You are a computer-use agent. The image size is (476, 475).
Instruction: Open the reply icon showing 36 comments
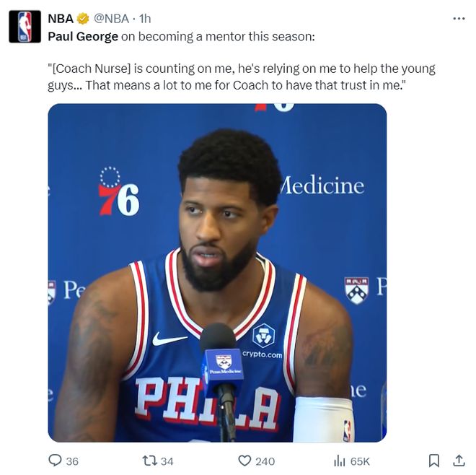pyautogui.click(x=55, y=460)
